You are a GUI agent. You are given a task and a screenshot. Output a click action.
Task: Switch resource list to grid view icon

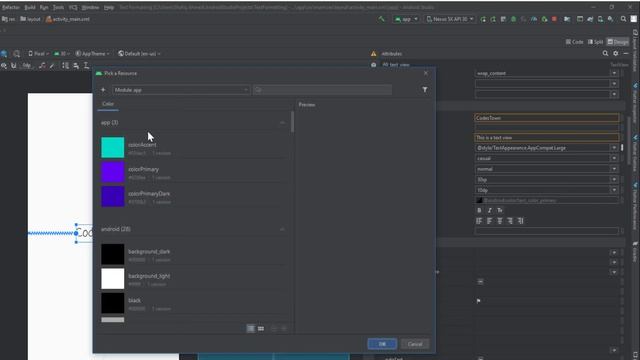261,329
